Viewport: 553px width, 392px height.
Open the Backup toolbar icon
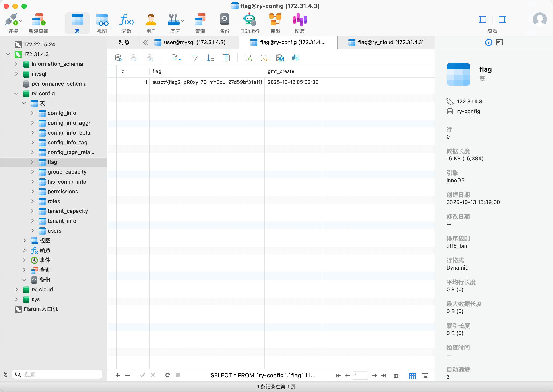[x=224, y=20]
